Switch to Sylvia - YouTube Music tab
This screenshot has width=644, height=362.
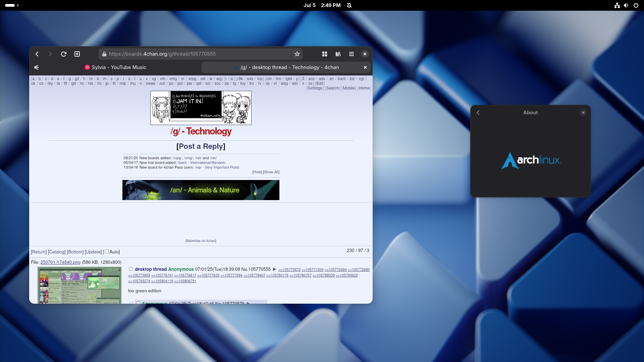click(116, 67)
